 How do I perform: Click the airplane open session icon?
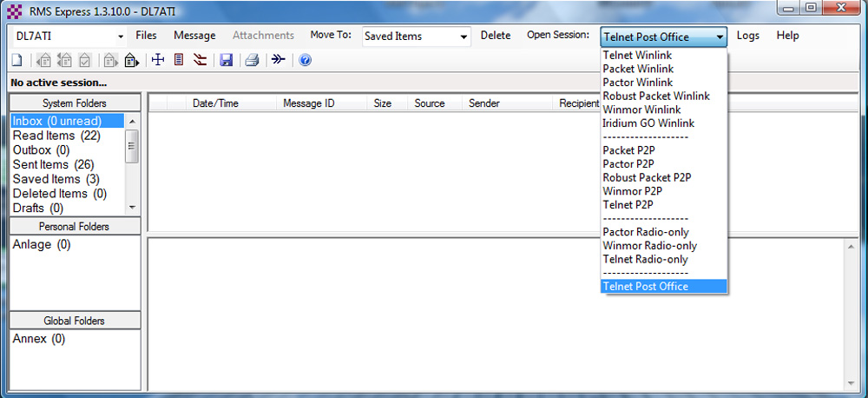tap(278, 60)
